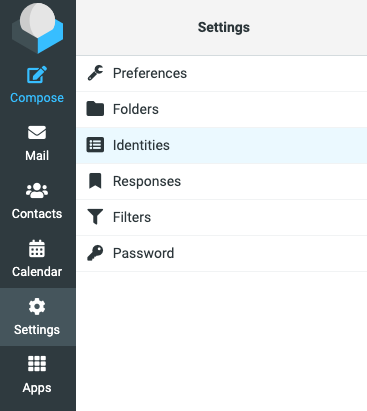
Task: Open the Calendar icon in the sidebar
Action: 37,248
